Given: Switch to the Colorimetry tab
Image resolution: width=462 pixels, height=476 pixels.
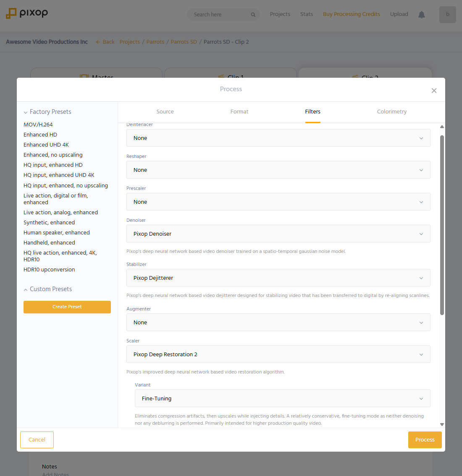Looking at the screenshot, I should pyautogui.click(x=391, y=111).
